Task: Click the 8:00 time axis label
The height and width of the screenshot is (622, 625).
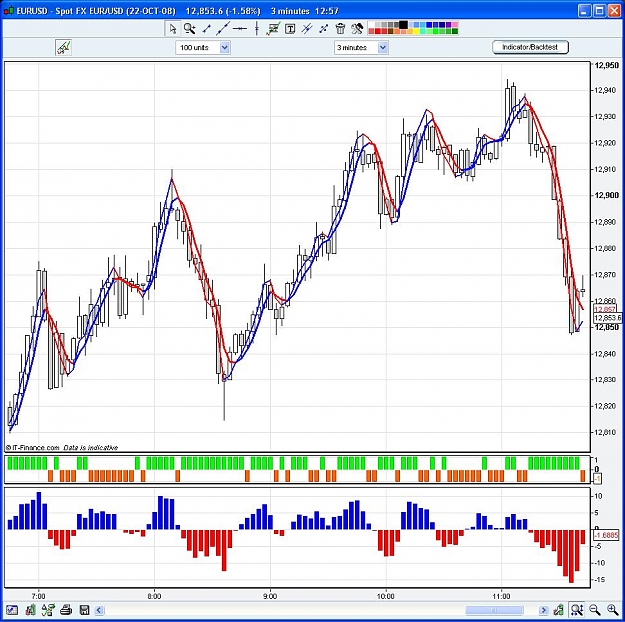Action: coord(154,596)
